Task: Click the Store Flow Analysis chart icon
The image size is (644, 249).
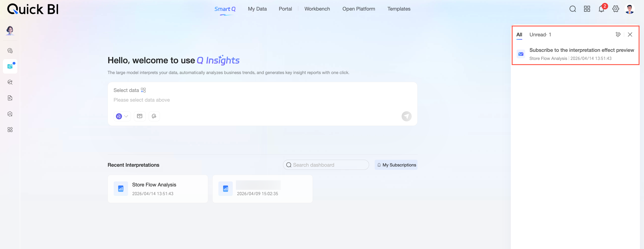Action: [121, 188]
